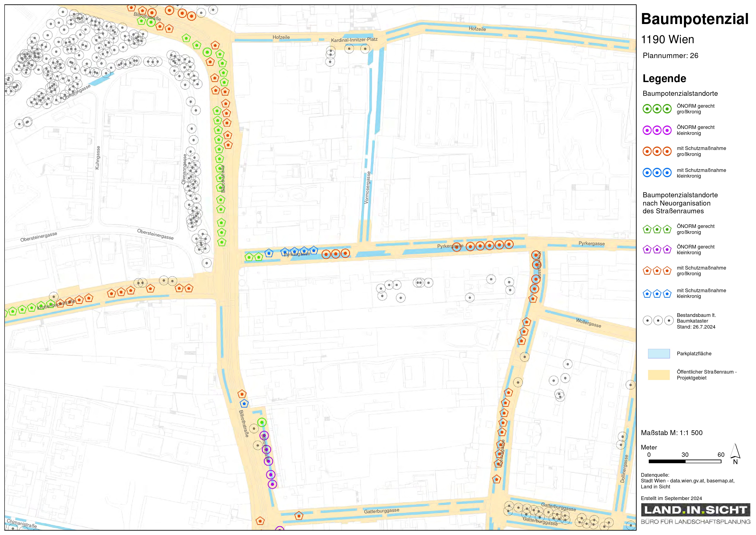
Task: Click the Kardinal-Innitzer-Platz label
Action: pyautogui.click(x=354, y=40)
